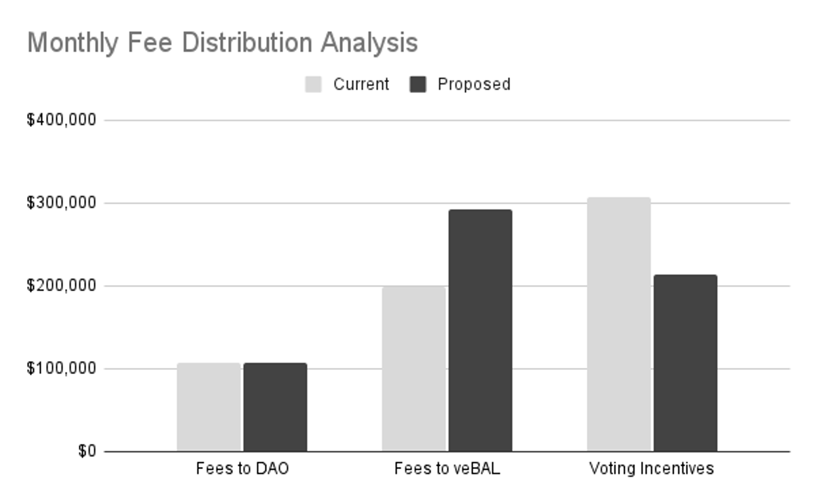This screenshot has width=815, height=504.
Task: Select the $400,000 y-axis label
Action: pos(61,119)
